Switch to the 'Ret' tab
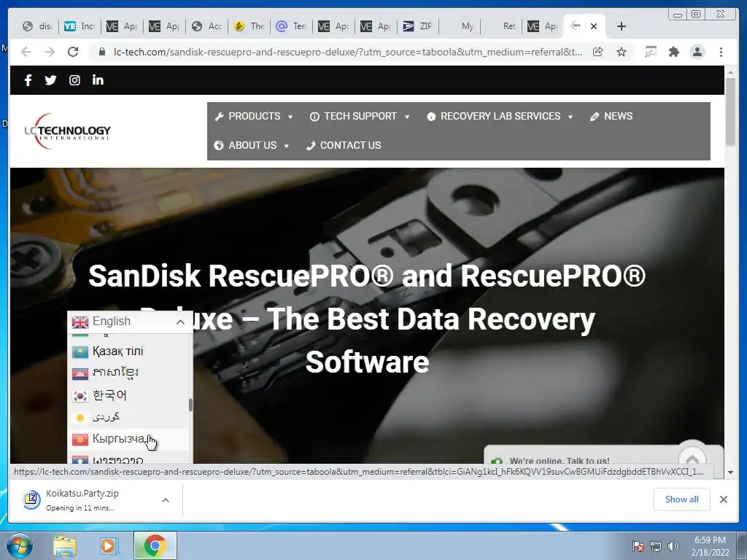 pos(502,26)
